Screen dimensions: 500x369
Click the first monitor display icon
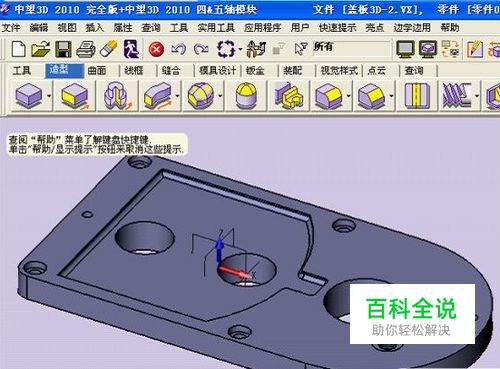pyautogui.click(x=405, y=49)
